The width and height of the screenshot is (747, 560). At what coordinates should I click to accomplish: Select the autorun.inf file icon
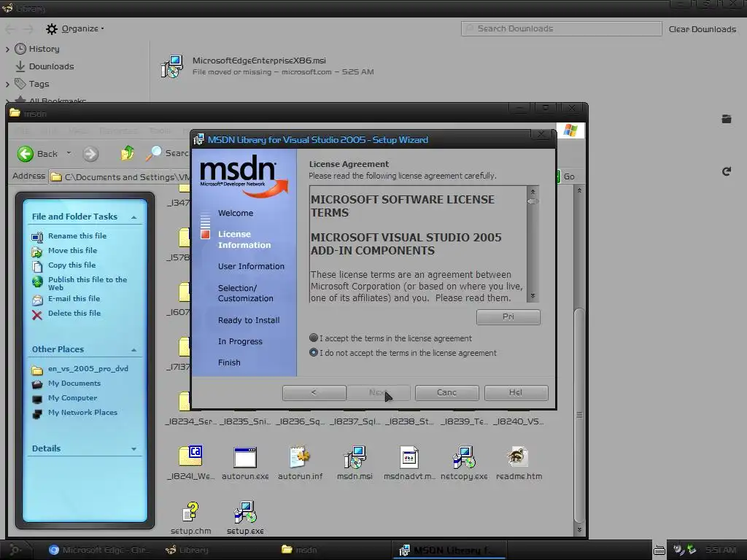pos(300,457)
